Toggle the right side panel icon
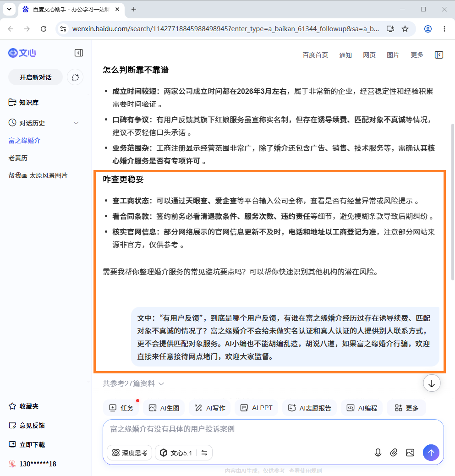455x476 pixels. pos(439,55)
